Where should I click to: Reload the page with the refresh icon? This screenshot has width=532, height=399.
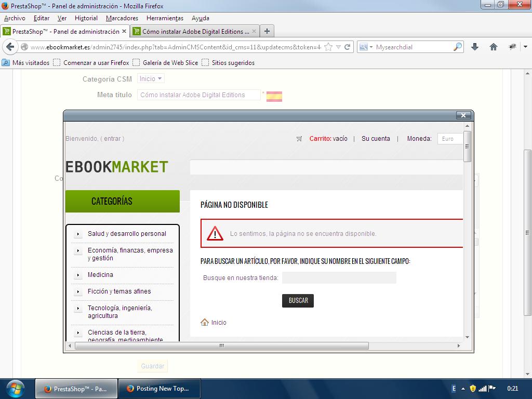(x=348, y=47)
